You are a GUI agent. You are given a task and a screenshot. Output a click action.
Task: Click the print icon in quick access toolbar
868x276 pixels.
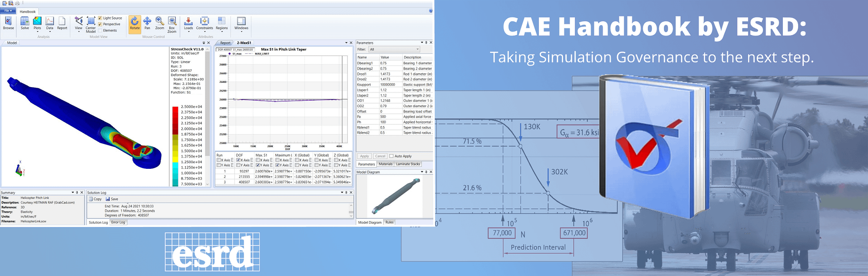[x=17, y=3]
